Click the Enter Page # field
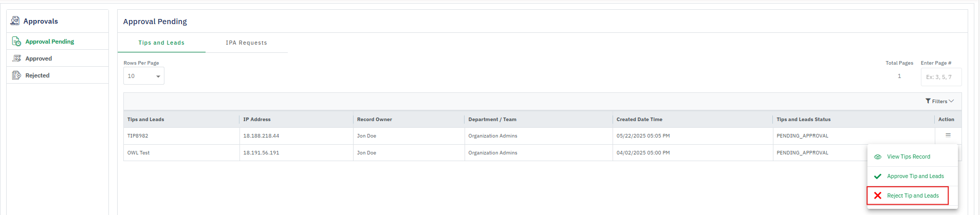Image resolution: width=980 pixels, height=215 pixels. click(940, 77)
